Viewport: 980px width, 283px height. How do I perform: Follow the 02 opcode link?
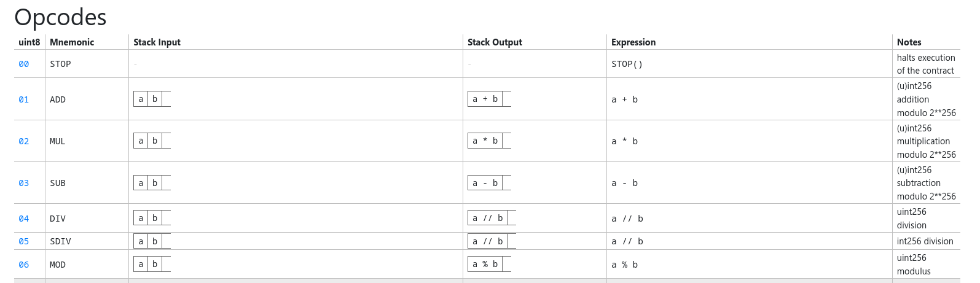coord(23,141)
